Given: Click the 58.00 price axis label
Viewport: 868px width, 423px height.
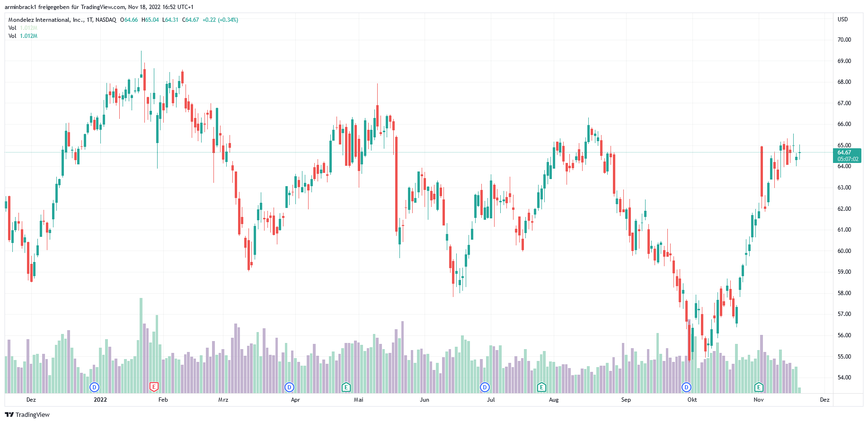Looking at the screenshot, I should tap(844, 293).
